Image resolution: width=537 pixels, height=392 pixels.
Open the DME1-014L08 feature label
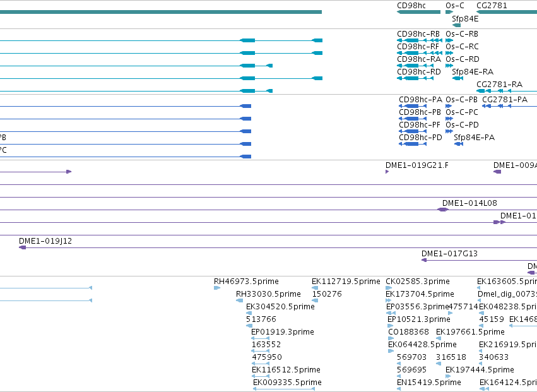469,203
